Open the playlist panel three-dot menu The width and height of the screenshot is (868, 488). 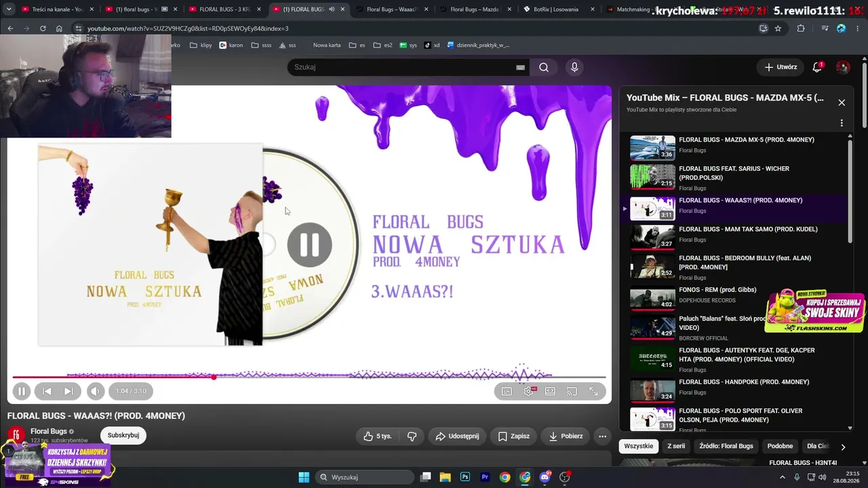pos(842,123)
